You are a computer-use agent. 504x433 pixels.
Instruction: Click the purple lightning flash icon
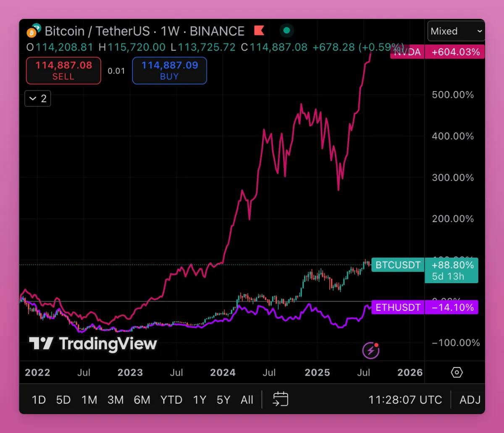[370, 350]
